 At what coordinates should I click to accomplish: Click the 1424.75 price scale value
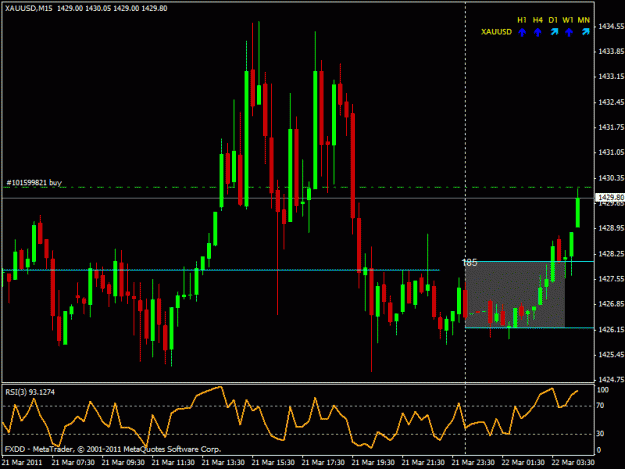(611, 379)
